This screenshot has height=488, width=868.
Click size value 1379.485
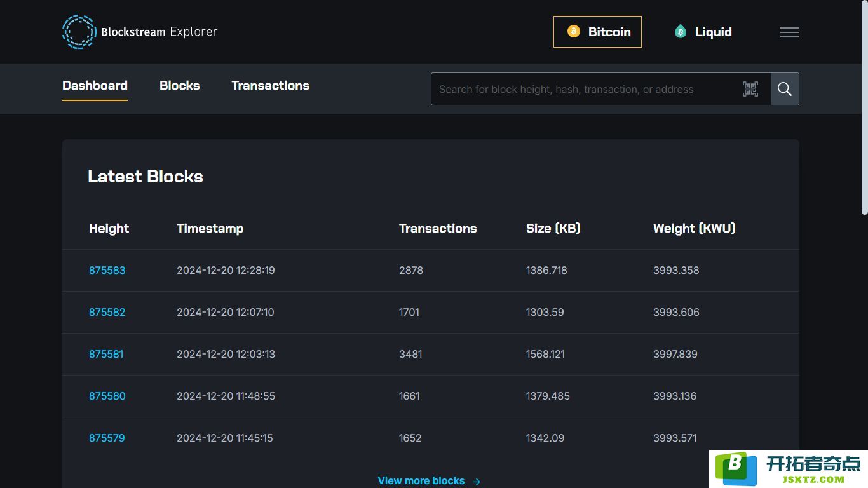548,396
